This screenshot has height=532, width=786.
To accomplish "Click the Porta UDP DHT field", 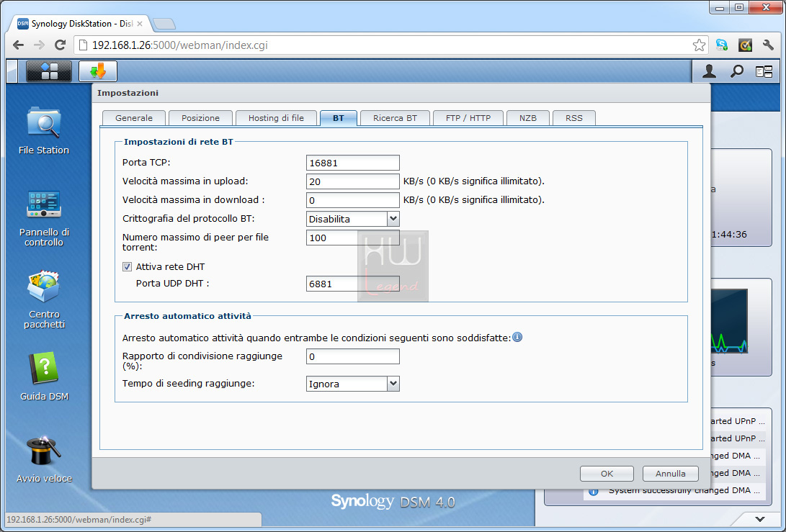I will (x=353, y=284).
